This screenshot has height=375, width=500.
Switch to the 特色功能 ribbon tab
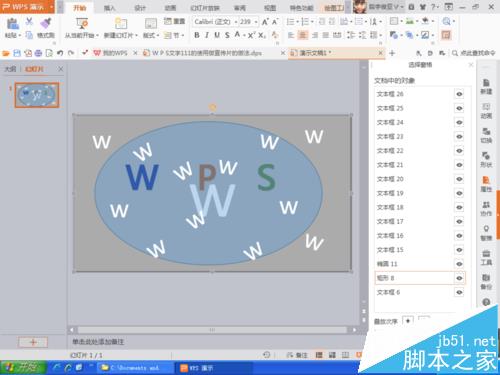click(301, 8)
